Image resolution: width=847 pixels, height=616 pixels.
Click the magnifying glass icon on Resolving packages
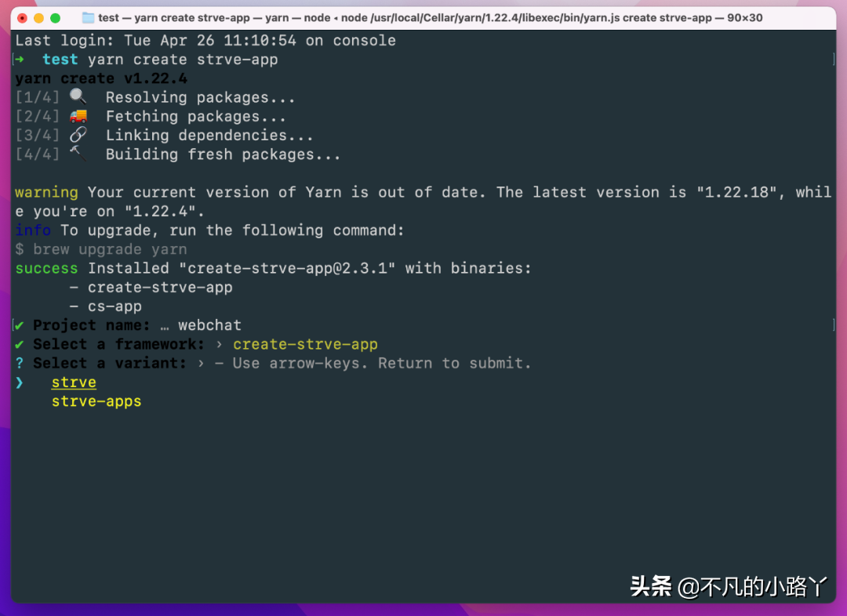click(x=78, y=96)
